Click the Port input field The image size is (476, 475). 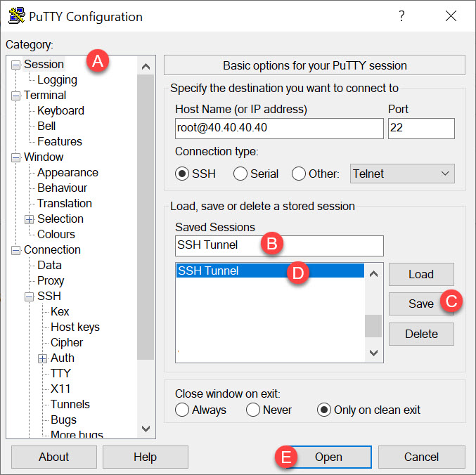[421, 129]
